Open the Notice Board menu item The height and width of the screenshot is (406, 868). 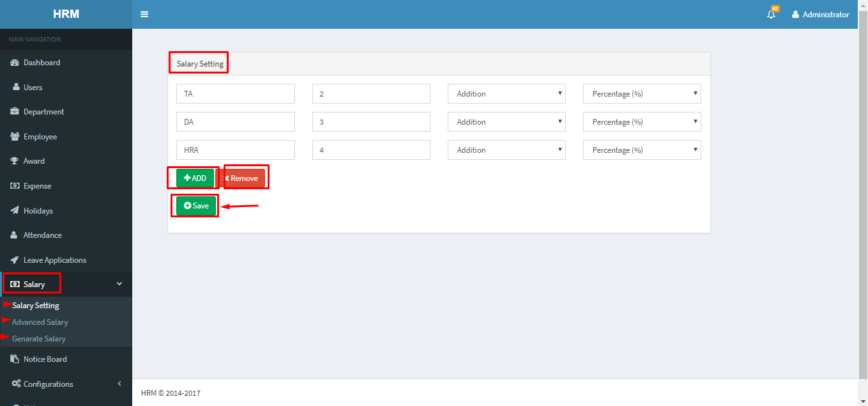tap(66, 359)
